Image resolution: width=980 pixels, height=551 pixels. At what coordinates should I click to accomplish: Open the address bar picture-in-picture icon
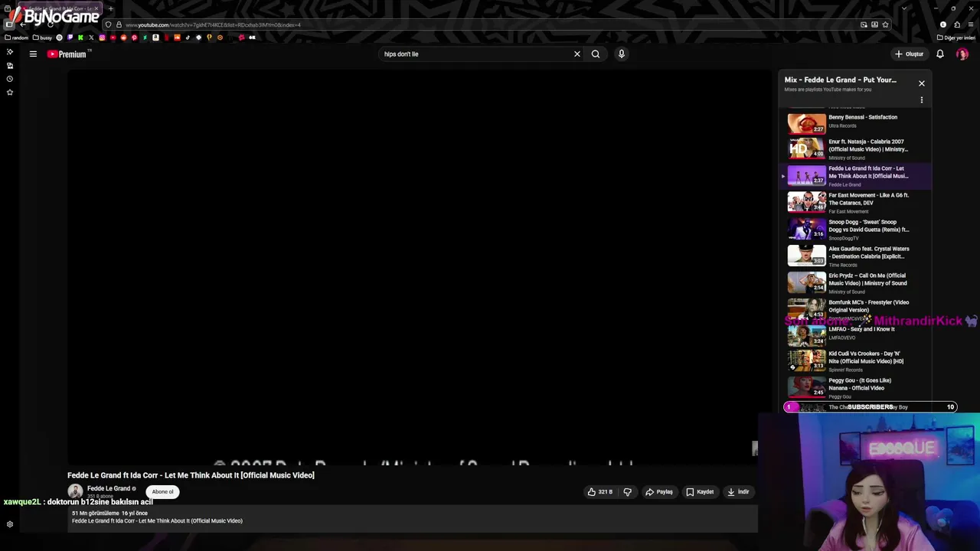point(864,24)
